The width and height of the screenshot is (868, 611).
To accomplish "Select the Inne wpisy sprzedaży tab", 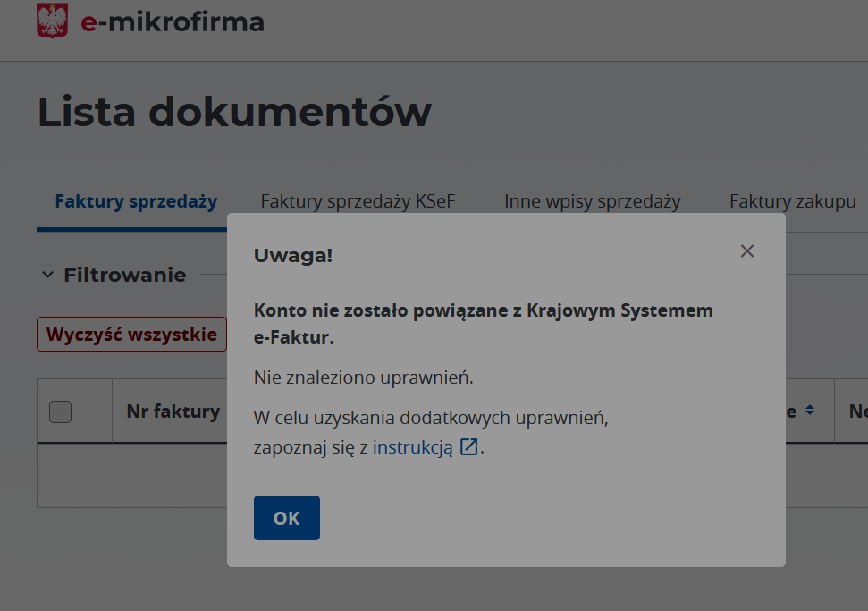I will 592,201.
